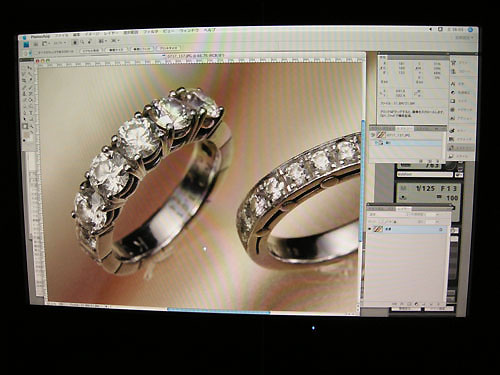Select the Move tool in the toolbox
The height and width of the screenshot is (375, 500).
[30, 68]
